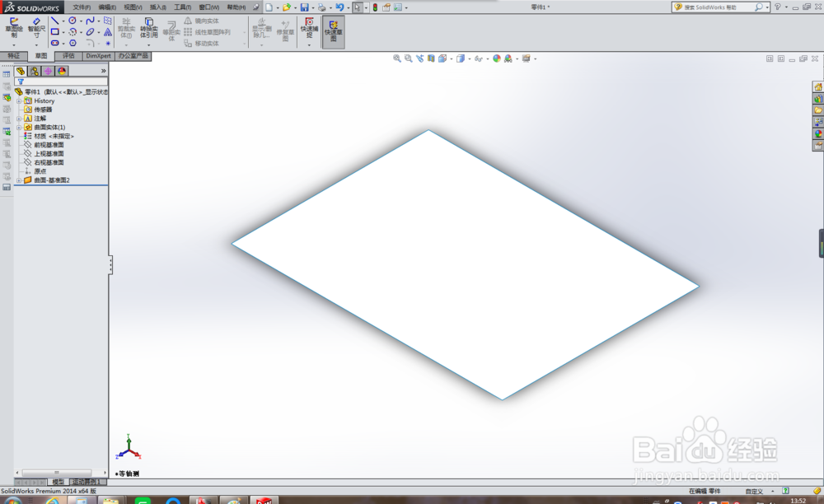
Task: Open the DisplayManager color ball tab
Action: coord(62,71)
